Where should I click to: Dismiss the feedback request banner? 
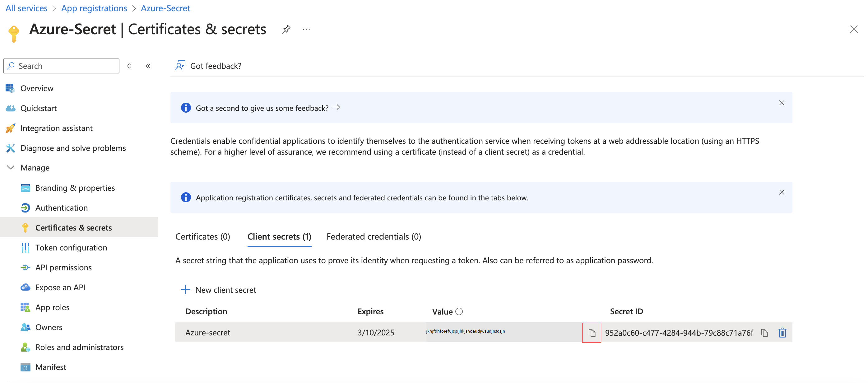point(782,103)
